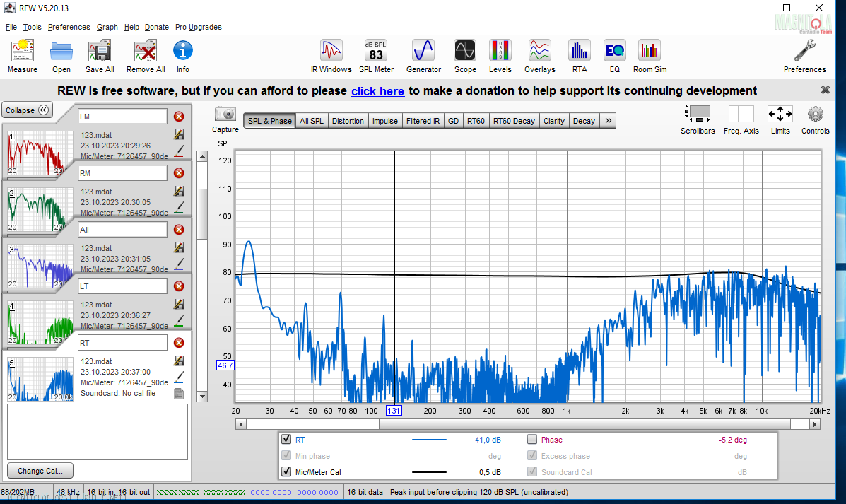Open Preferences via wrench icon

coord(804,56)
